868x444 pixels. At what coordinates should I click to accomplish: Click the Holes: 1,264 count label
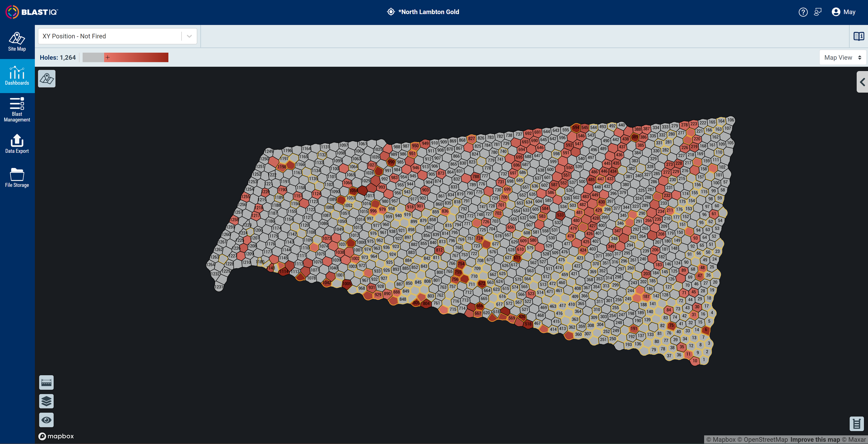click(58, 58)
